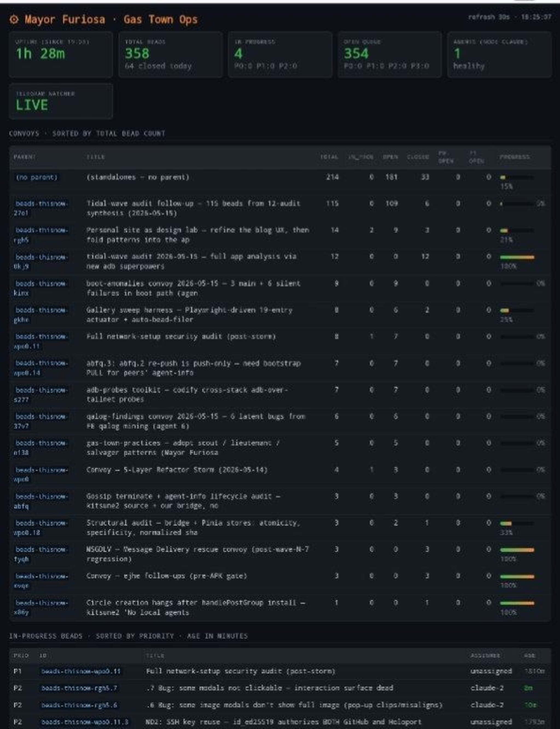Click P1 priority cell in in-progress beads table
The height and width of the screenshot is (729, 560).
(18, 671)
